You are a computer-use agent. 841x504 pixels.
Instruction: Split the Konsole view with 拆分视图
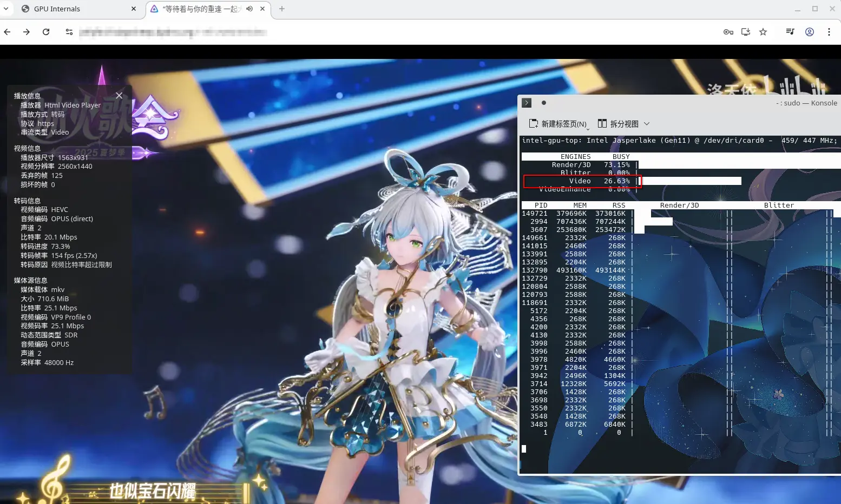(x=622, y=124)
